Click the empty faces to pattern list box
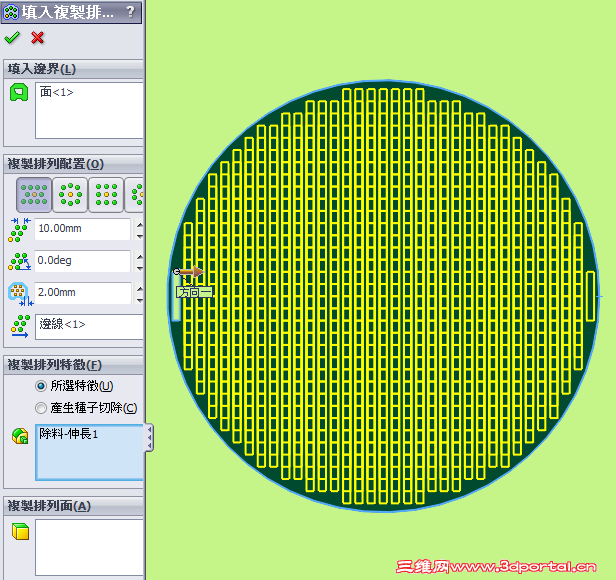This screenshot has width=616, height=580. click(x=89, y=547)
